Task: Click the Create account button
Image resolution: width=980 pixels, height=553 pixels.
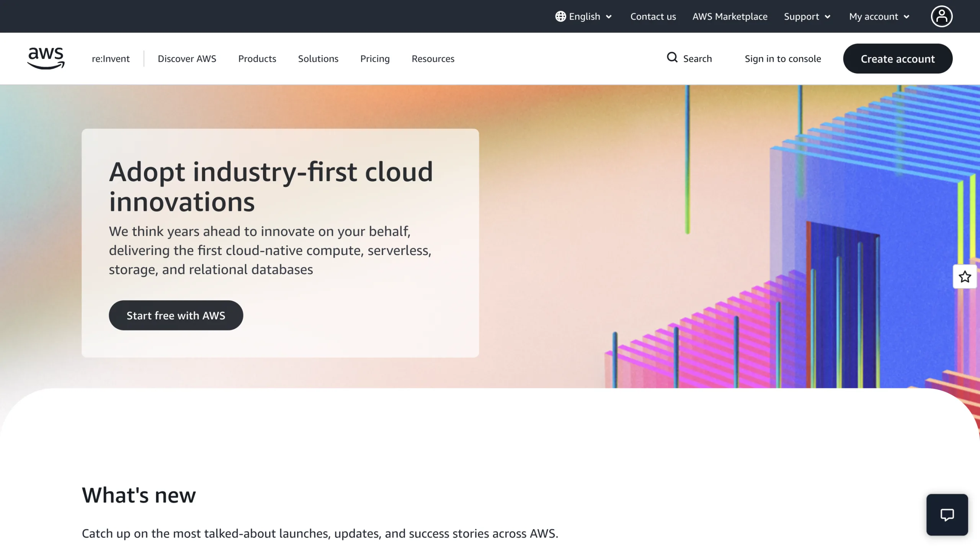Action: 898,59
